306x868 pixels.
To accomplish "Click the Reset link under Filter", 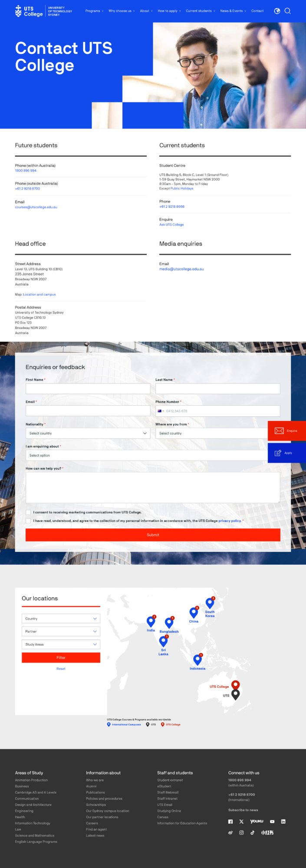I will (61, 669).
